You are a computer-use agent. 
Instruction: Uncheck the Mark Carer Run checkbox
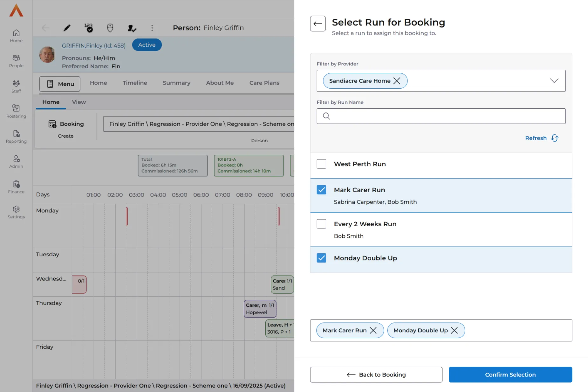click(321, 190)
